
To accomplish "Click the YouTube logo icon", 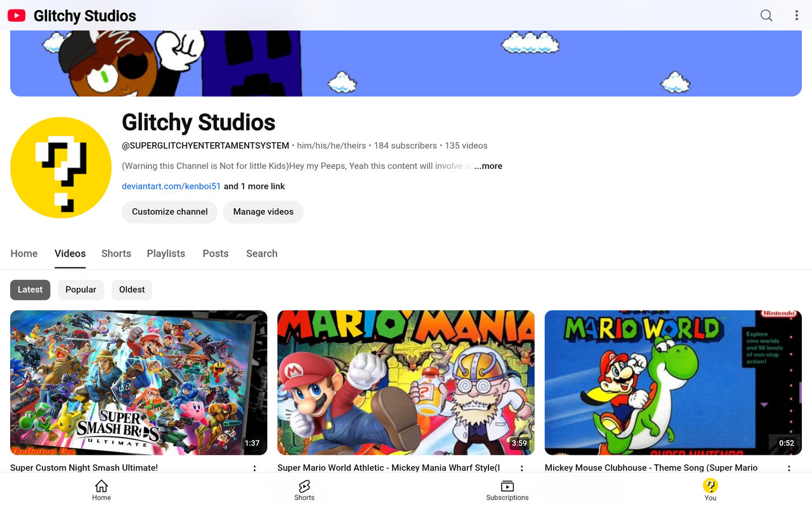I will click(16, 15).
